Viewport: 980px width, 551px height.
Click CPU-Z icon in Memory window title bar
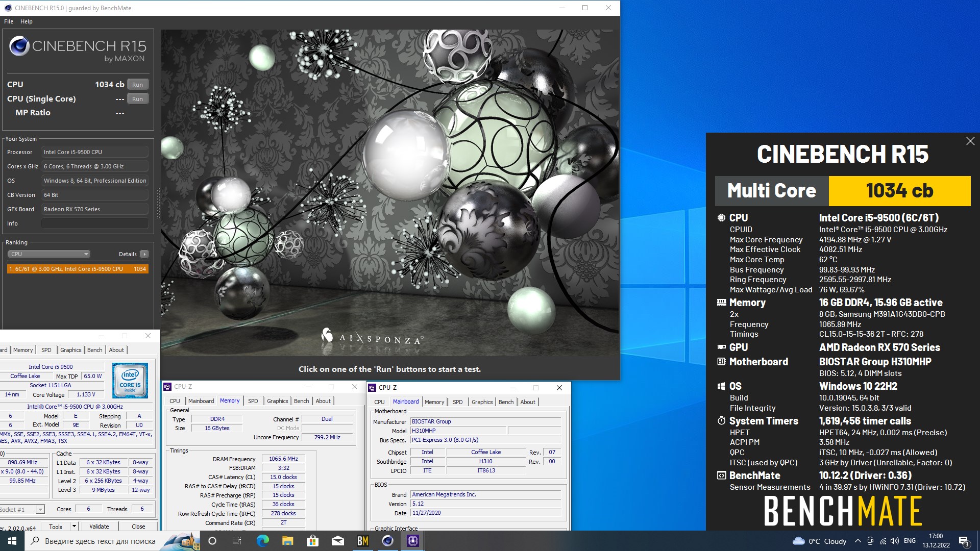click(167, 387)
